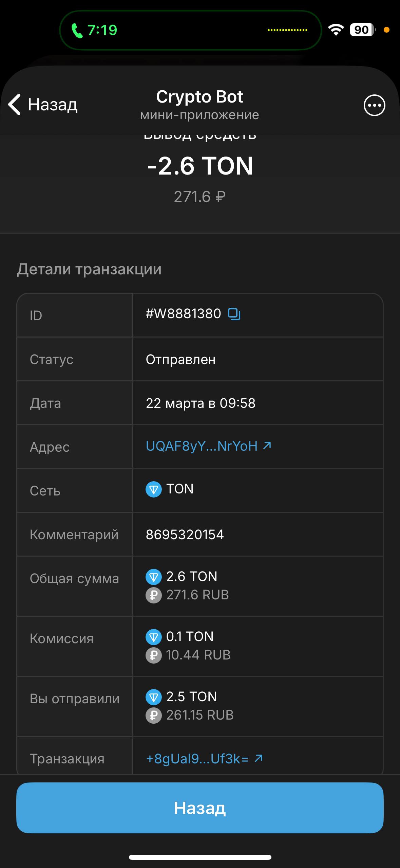Tap the TON logo in the Сеть row
This screenshot has height=868, width=400.
click(x=153, y=489)
